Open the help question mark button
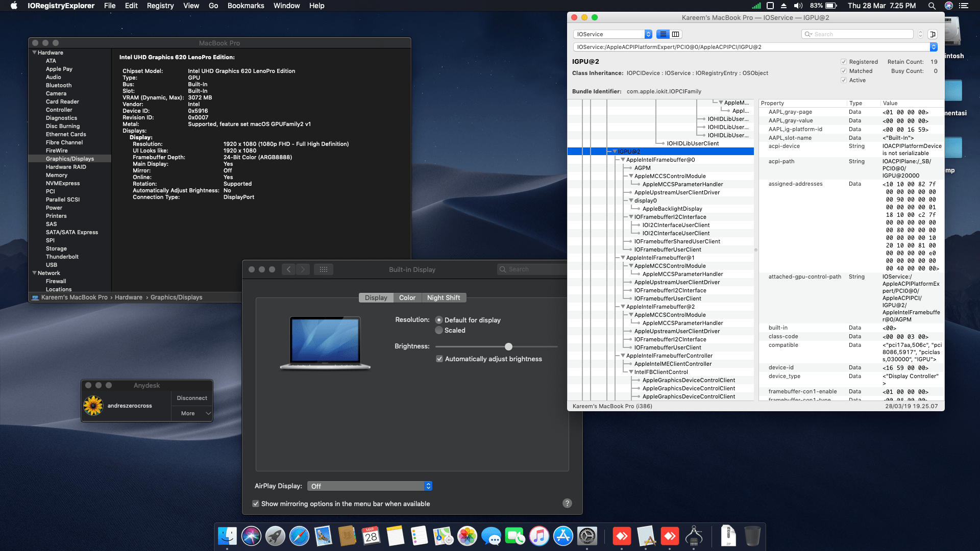This screenshot has width=980, height=551. point(567,504)
